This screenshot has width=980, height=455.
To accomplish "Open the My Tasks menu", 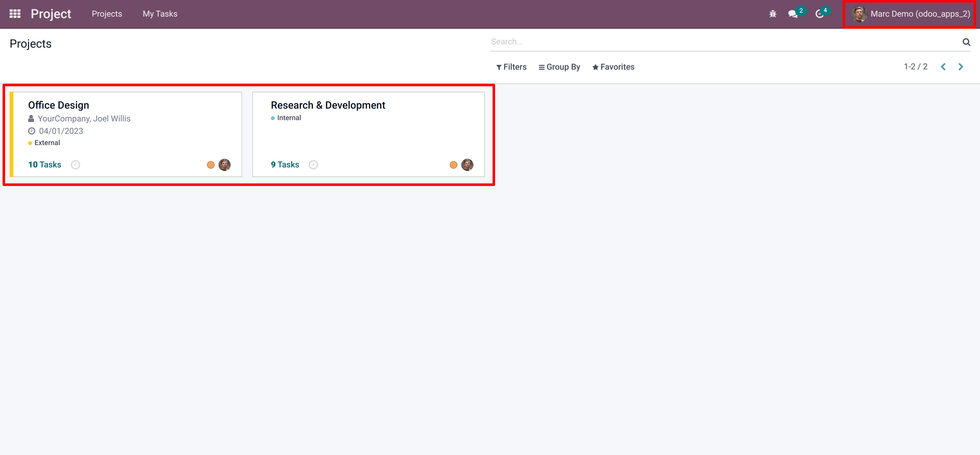I will point(160,14).
